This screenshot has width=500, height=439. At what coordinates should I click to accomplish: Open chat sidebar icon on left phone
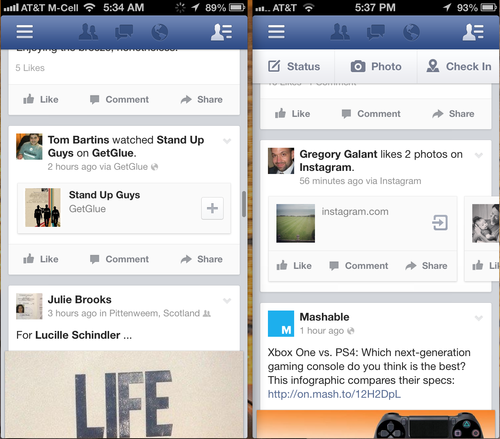pyautogui.click(x=221, y=32)
